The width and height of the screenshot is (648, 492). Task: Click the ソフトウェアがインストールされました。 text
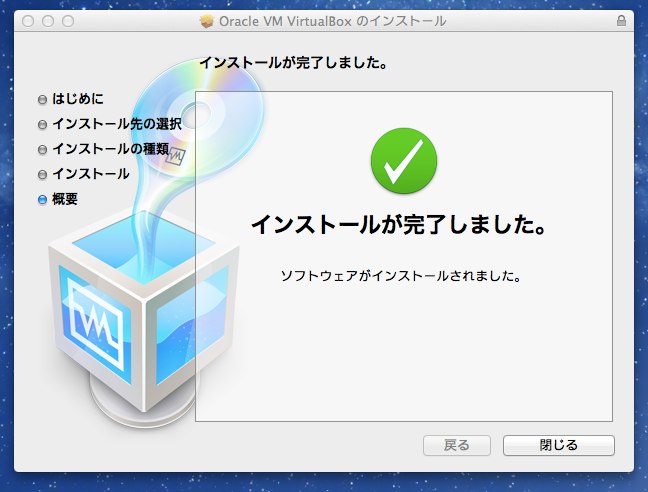[400, 276]
